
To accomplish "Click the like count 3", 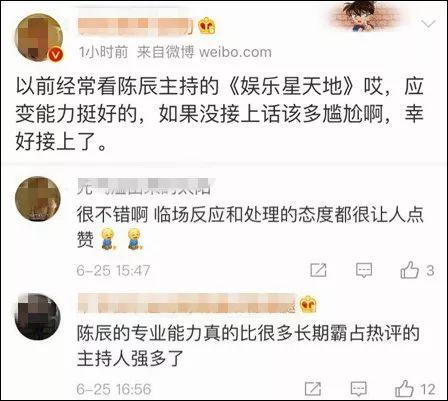I will pyautogui.click(x=430, y=270).
